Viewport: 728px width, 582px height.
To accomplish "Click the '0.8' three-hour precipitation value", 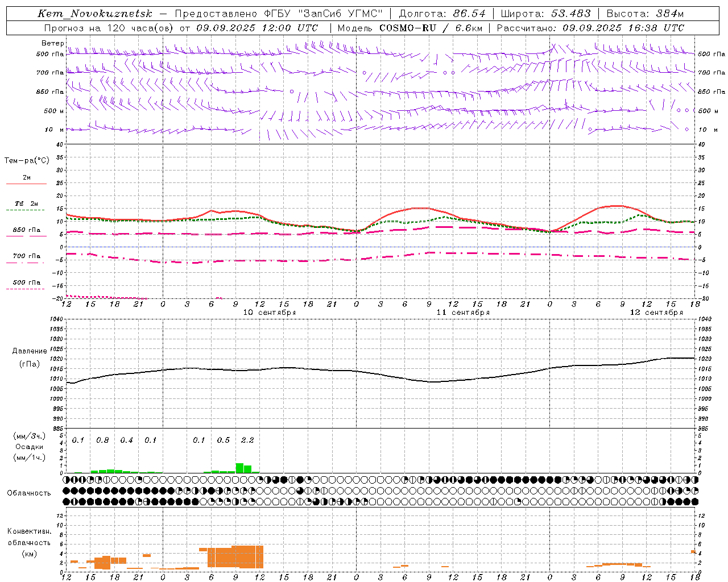I will (102, 440).
